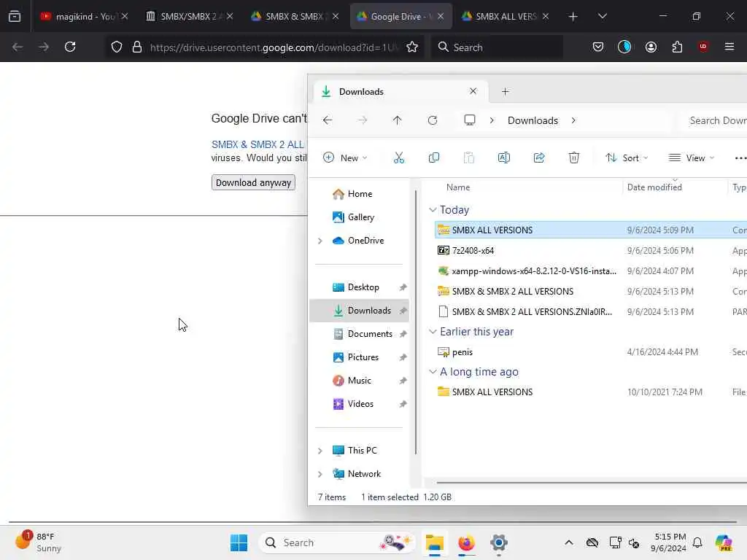Image resolution: width=747 pixels, height=560 pixels.
Task: Click the padlock site info icon
Action: pos(137,47)
